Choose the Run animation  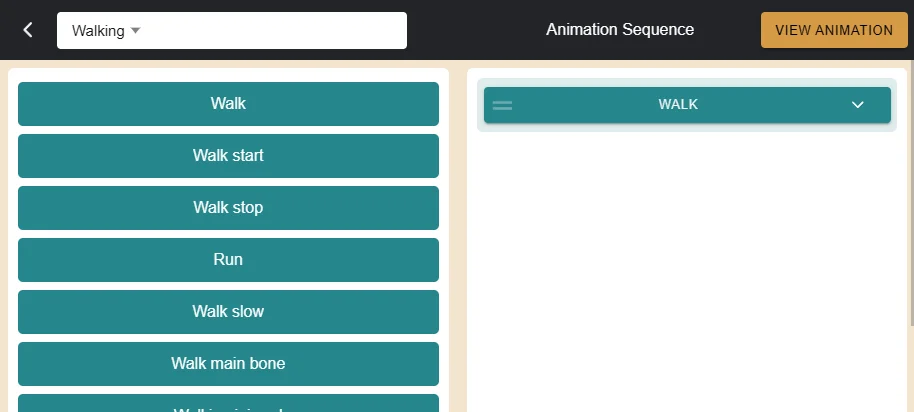[x=228, y=259]
